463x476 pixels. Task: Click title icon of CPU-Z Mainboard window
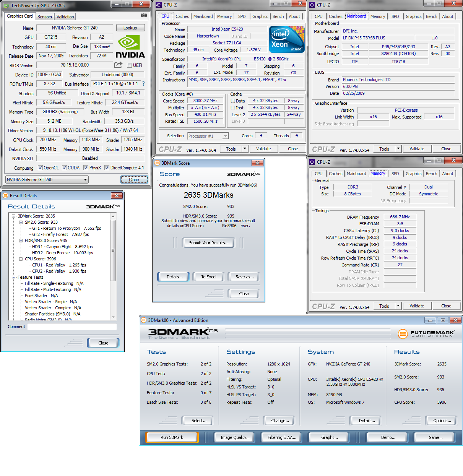point(312,5)
